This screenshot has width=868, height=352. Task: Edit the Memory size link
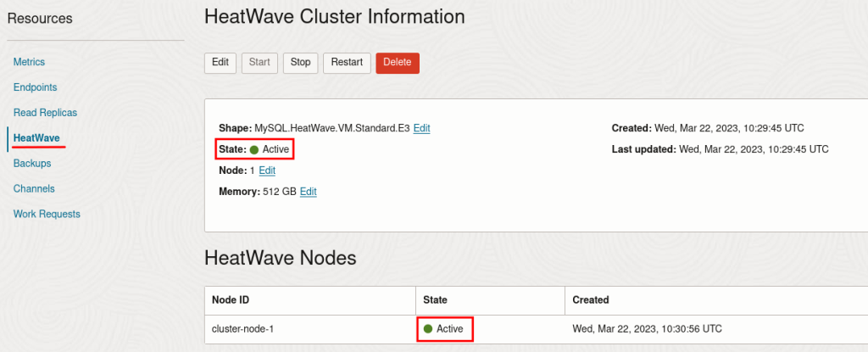(x=309, y=192)
